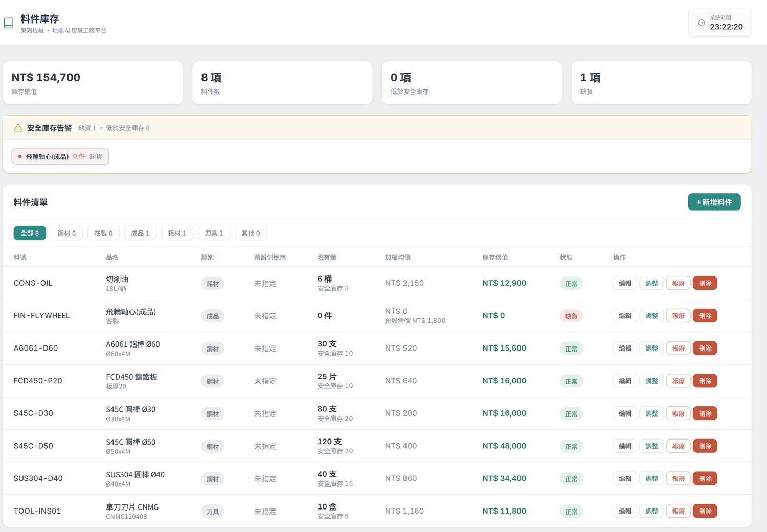Open the 飛輪軸心(成品) 缺貨 alert chip
The width and height of the screenshot is (767, 532).
[x=60, y=156]
